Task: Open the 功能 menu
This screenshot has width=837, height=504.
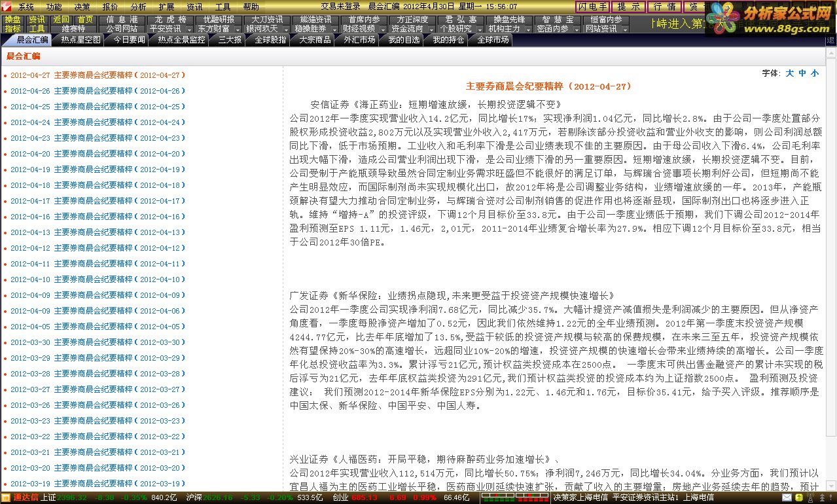Action: pos(54,7)
